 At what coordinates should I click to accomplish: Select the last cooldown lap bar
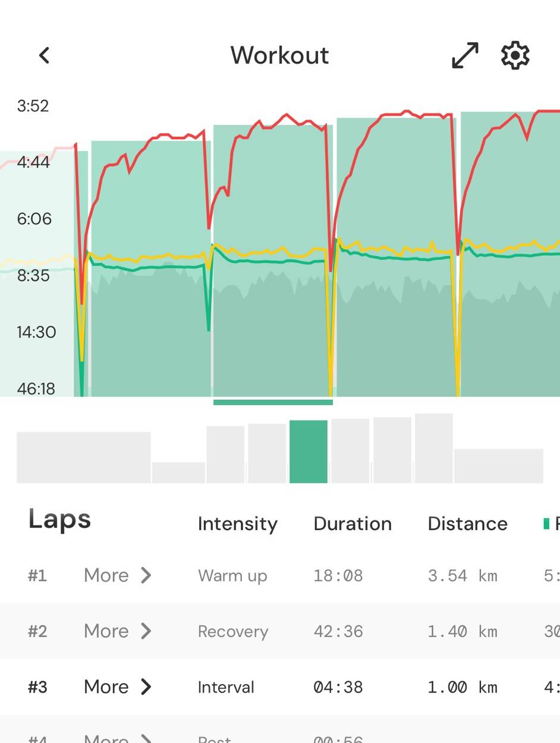498,465
